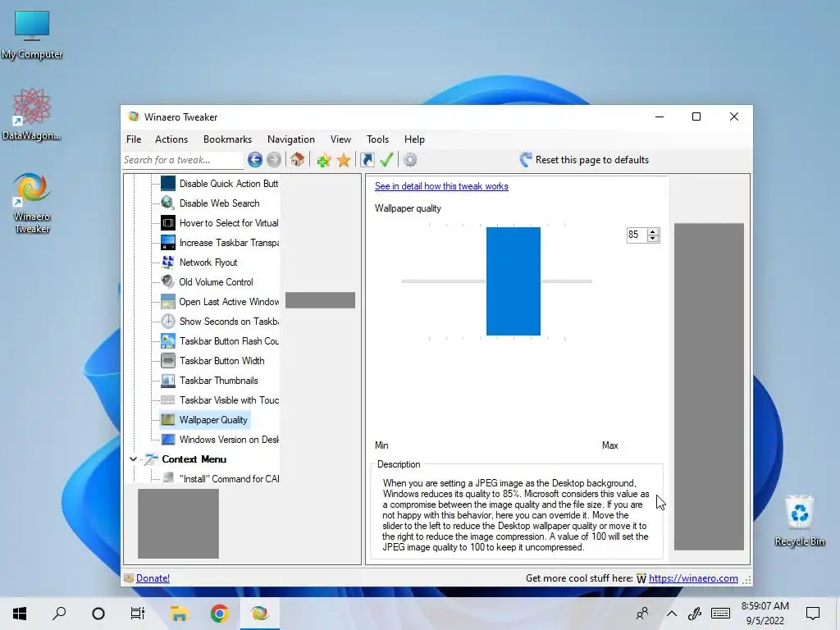Open settings with the gear toolbar icon

click(x=410, y=160)
